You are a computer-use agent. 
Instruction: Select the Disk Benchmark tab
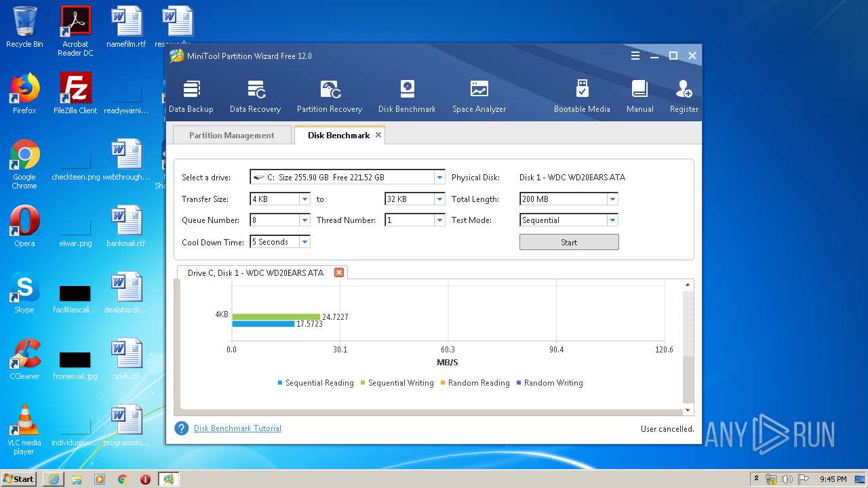click(x=338, y=135)
